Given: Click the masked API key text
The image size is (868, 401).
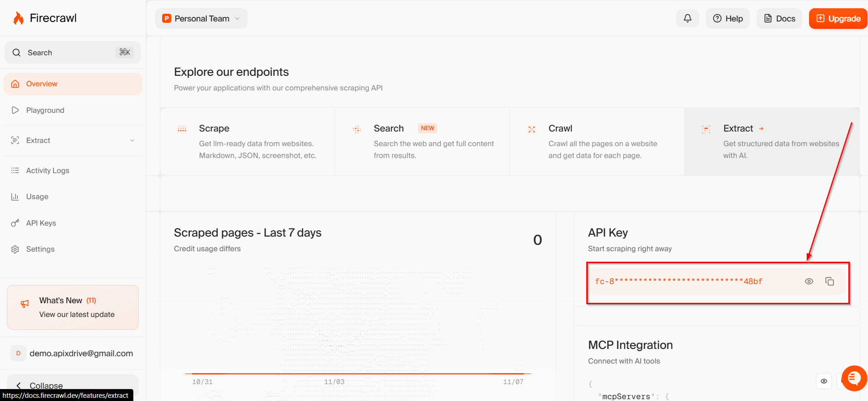Looking at the screenshot, I should [679, 281].
